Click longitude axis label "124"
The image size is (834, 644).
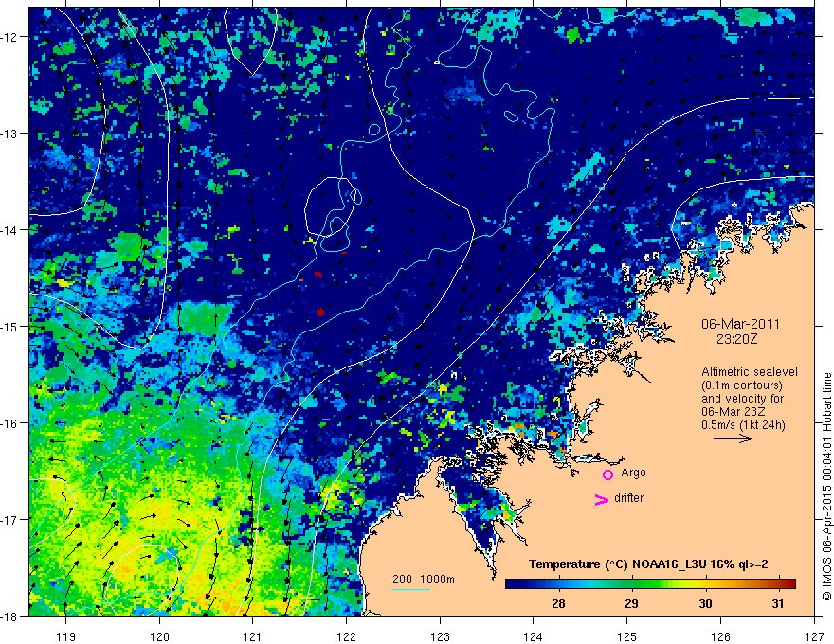tap(533, 636)
